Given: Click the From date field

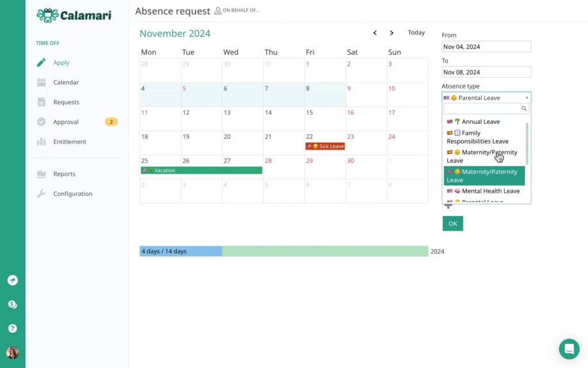Looking at the screenshot, I should click(486, 47).
